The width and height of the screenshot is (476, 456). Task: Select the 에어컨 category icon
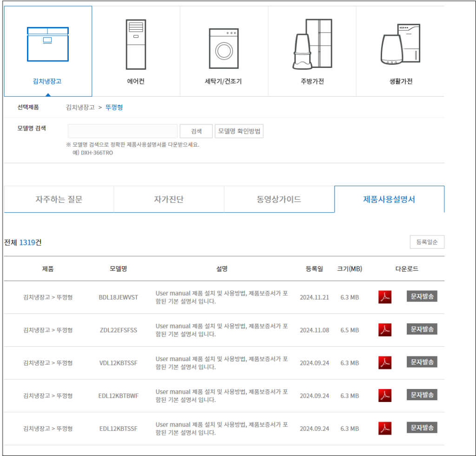point(136,44)
